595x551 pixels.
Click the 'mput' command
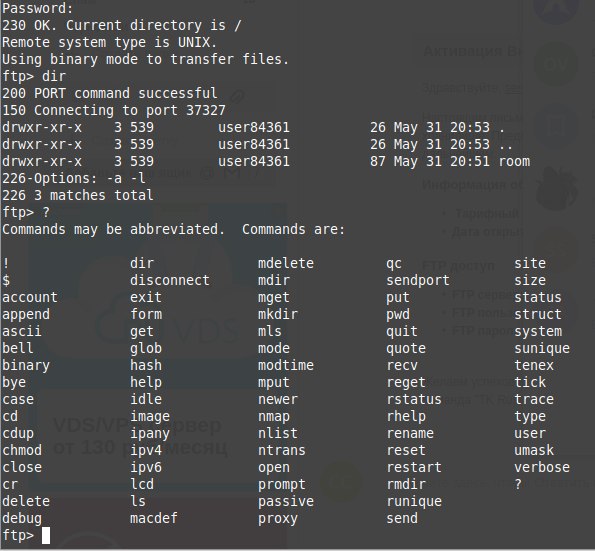click(x=274, y=382)
